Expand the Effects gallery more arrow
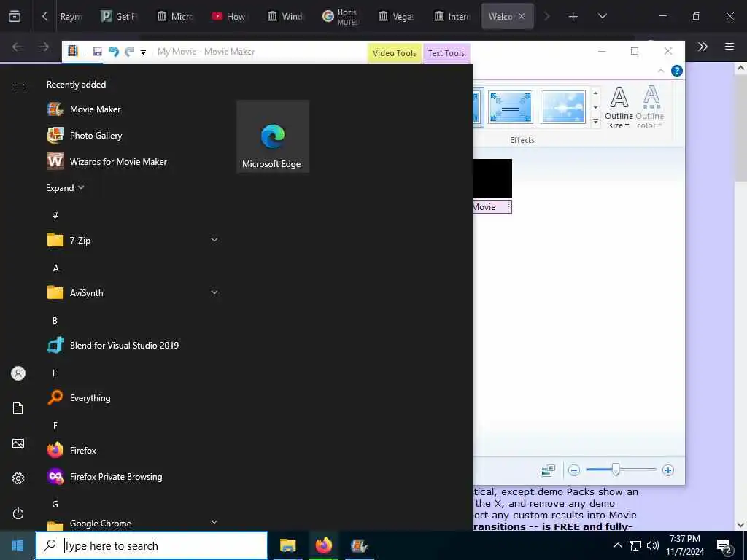 (595, 122)
